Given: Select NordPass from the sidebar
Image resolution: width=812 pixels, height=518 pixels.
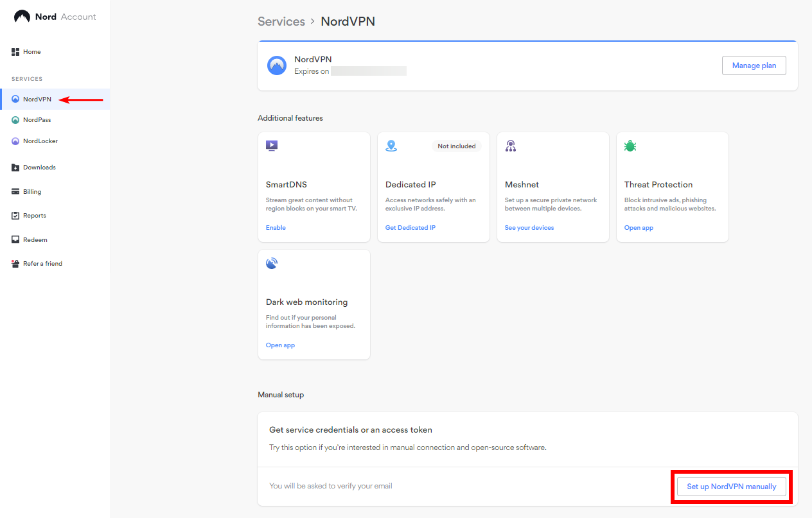Looking at the screenshot, I should [37, 119].
